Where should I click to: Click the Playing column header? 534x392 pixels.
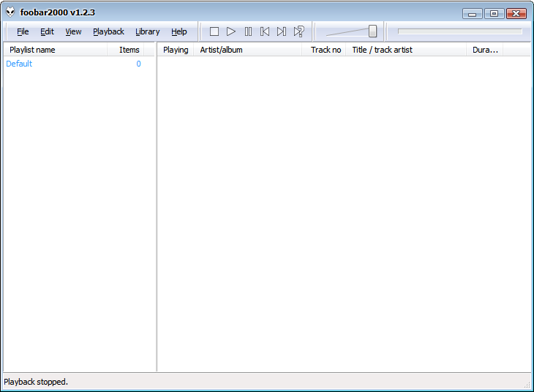click(176, 50)
